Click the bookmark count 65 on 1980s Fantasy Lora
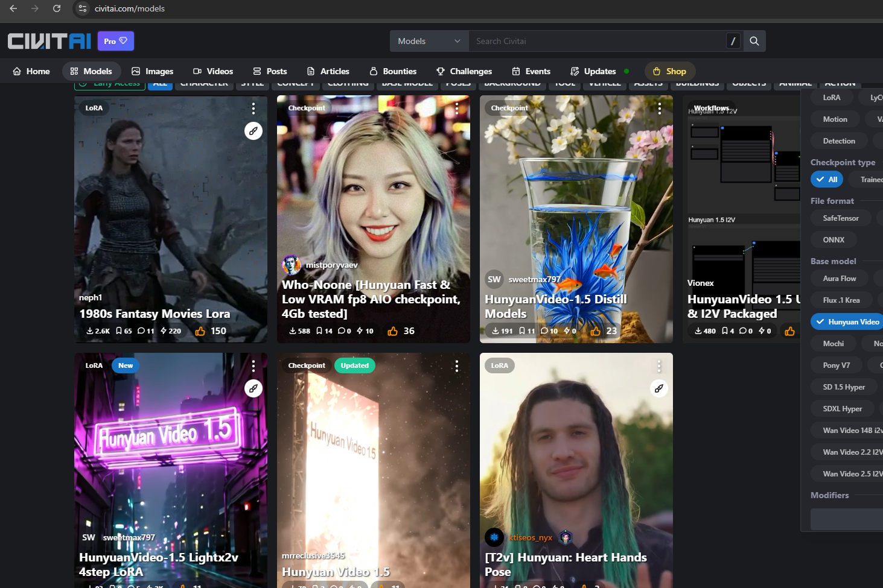This screenshot has width=883, height=588. (124, 331)
